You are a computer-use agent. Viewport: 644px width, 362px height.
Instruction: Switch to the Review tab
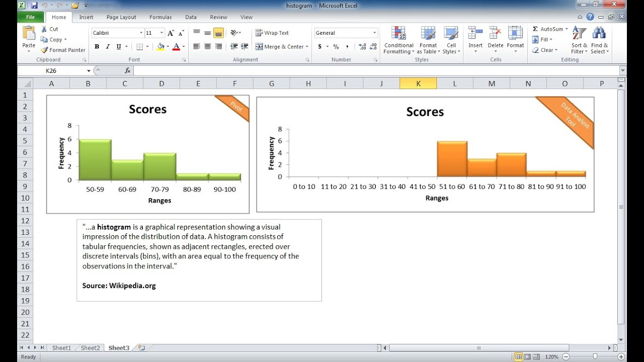(x=218, y=17)
